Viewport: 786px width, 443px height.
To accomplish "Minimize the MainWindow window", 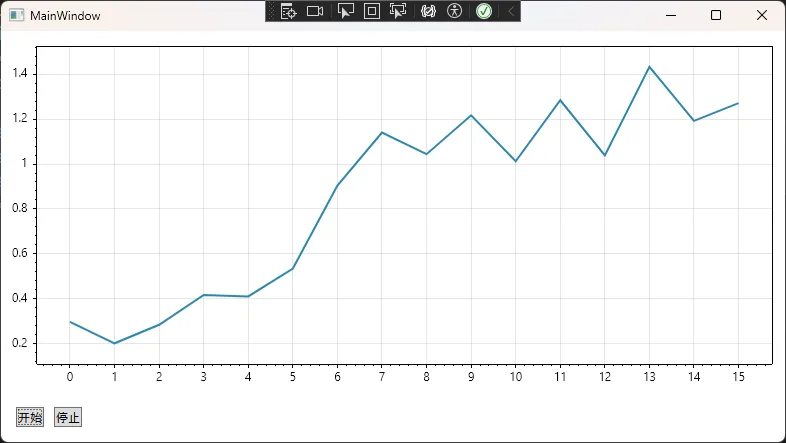I will pos(670,15).
